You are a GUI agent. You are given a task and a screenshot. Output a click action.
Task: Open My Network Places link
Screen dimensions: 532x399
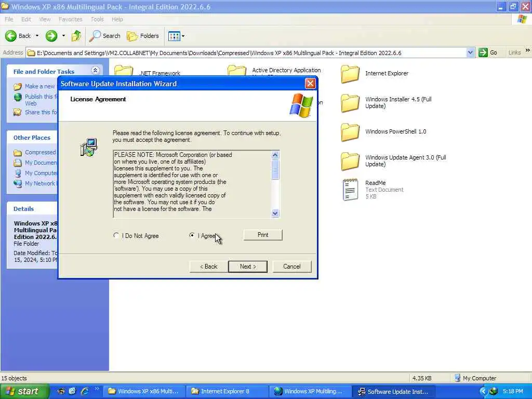click(x=41, y=183)
